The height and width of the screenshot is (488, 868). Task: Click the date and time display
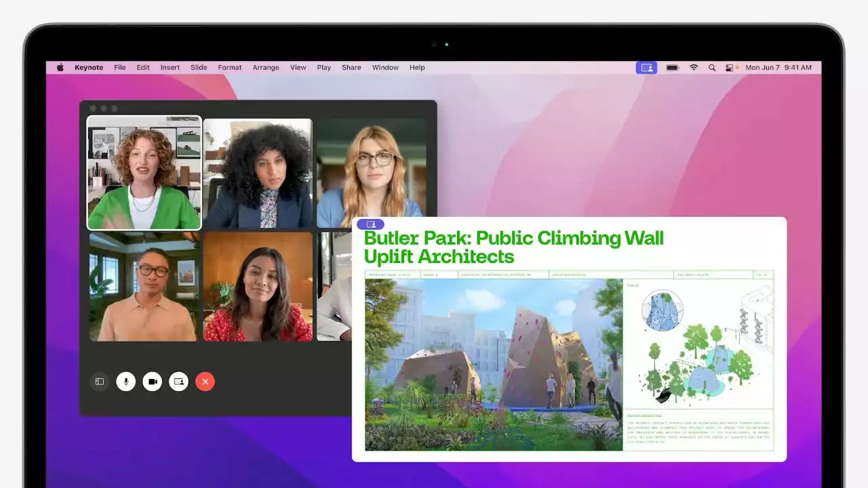(x=778, y=68)
